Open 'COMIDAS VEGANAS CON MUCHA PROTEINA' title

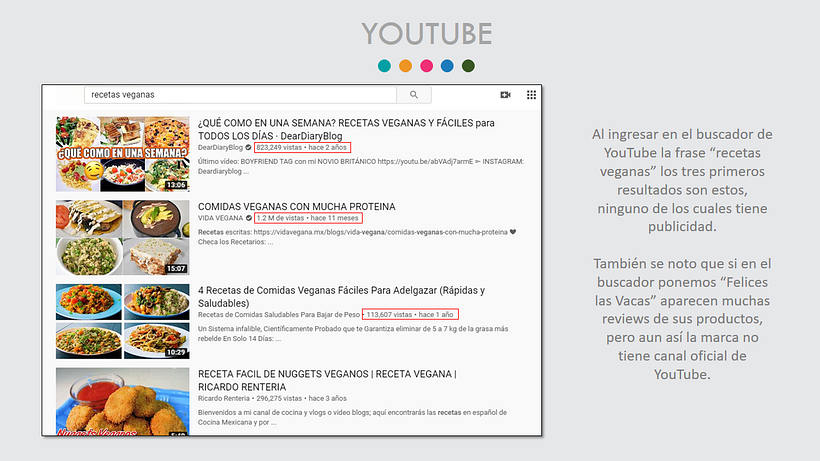[x=297, y=206]
